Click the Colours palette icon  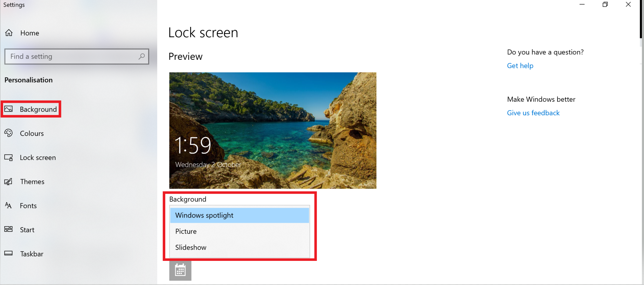[8, 133]
